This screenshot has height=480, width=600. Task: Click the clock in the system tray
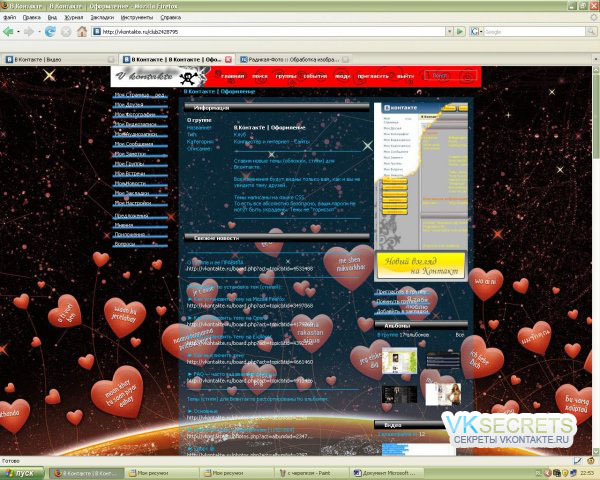click(x=587, y=473)
